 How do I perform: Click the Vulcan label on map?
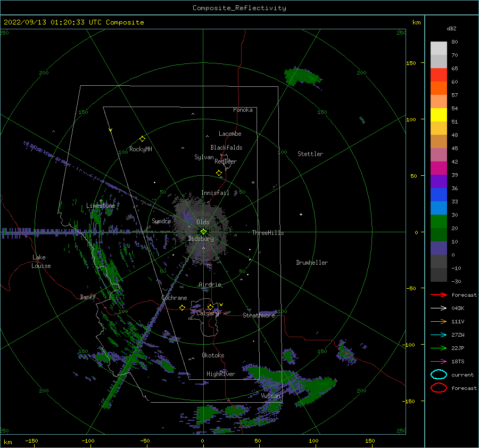(270, 396)
